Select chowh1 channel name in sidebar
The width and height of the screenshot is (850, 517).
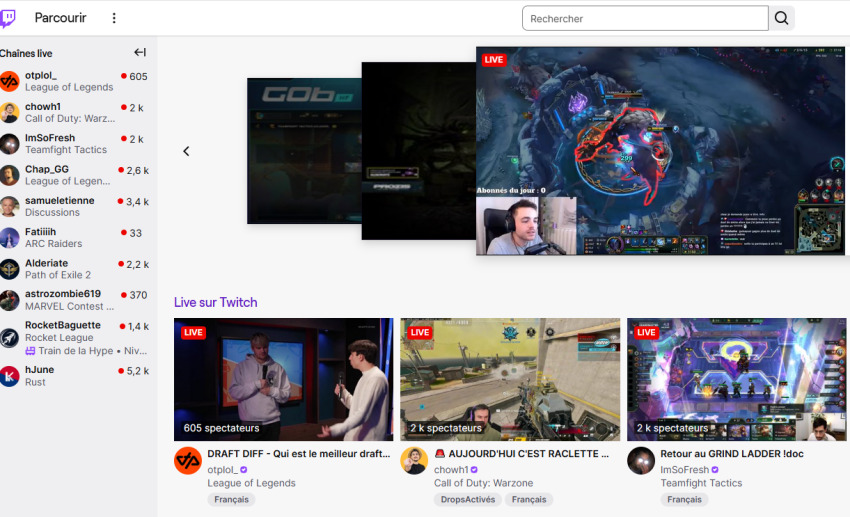point(43,107)
